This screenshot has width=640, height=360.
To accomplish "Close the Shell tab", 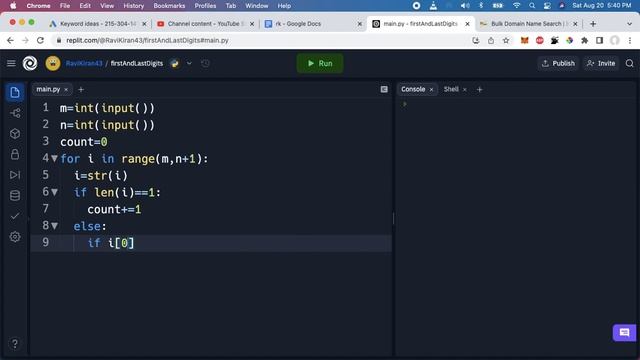I will click(x=464, y=89).
